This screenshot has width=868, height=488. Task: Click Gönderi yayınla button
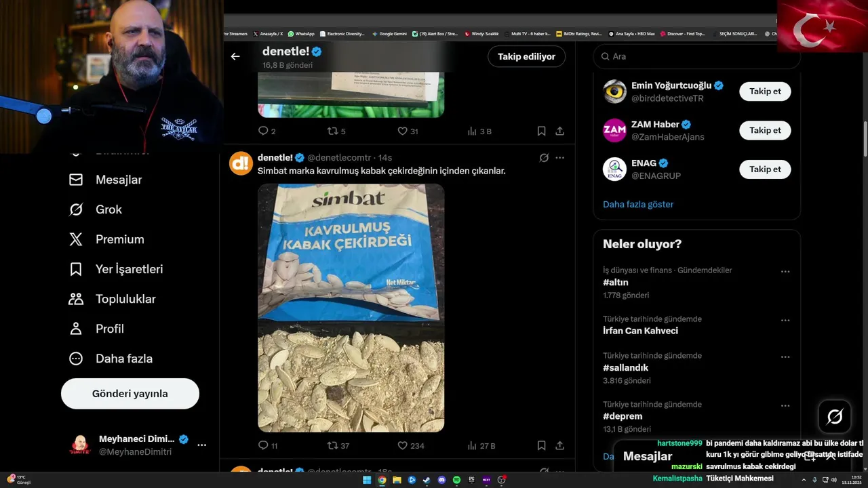tap(130, 394)
